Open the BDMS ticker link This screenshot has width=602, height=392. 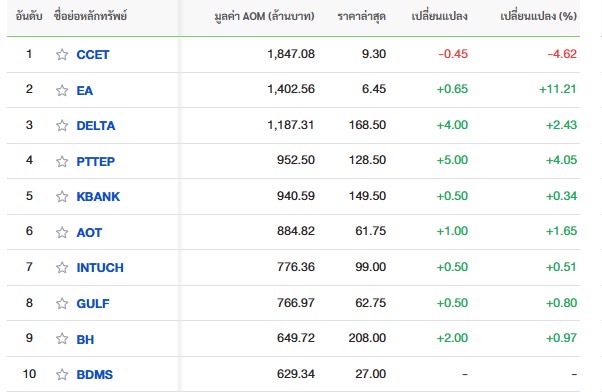coord(95,374)
